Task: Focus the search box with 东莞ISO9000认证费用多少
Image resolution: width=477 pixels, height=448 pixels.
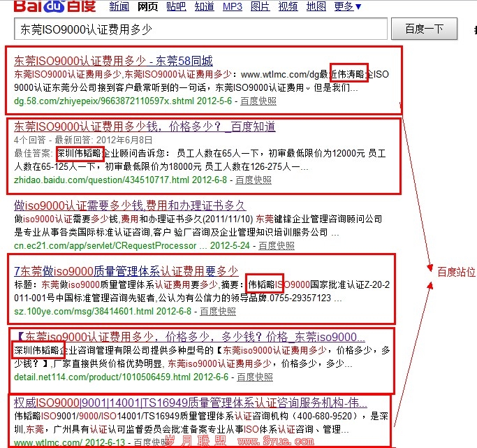Action: click(200, 29)
